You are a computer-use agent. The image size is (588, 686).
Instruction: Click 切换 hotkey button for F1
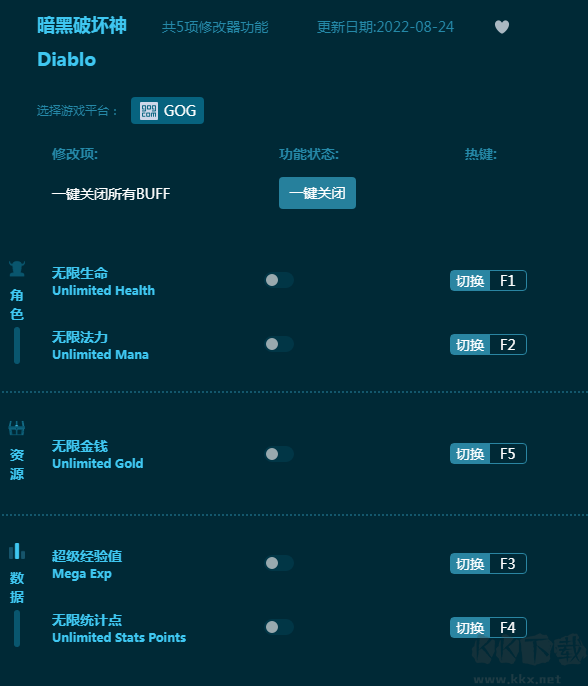tap(470, 280)
